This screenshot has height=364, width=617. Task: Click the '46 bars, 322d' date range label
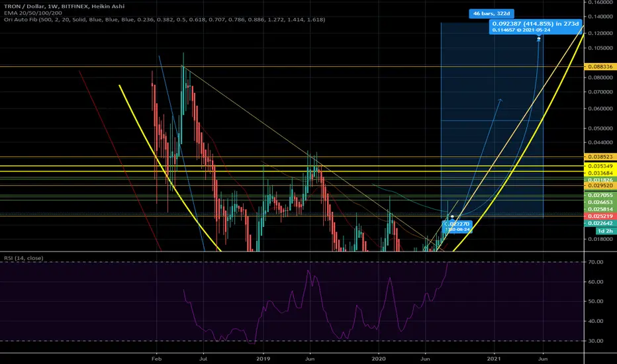[491, 14]
